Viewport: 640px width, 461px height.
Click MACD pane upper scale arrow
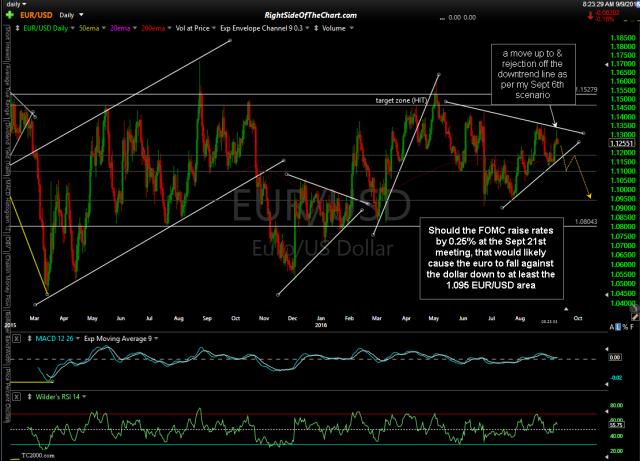pos(607,349)
